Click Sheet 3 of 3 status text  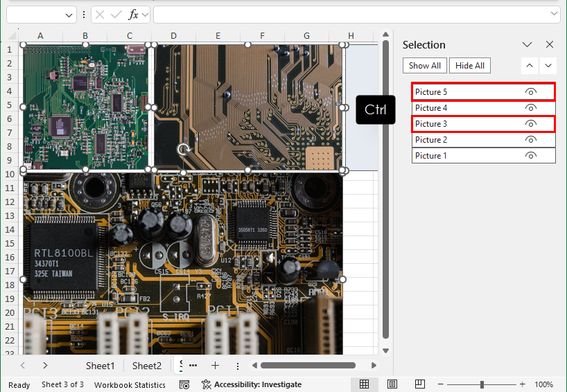(x=62, y=384)
